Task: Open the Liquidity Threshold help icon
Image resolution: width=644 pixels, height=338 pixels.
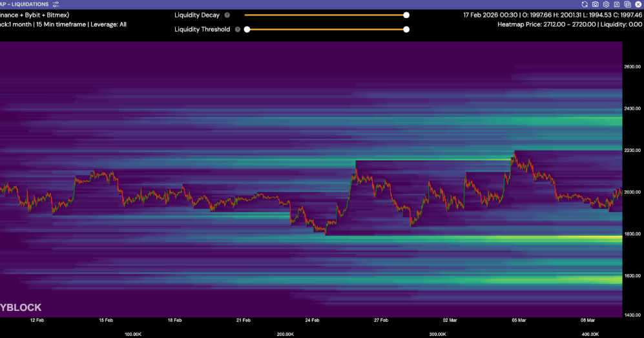Action: tap(238, 30)
